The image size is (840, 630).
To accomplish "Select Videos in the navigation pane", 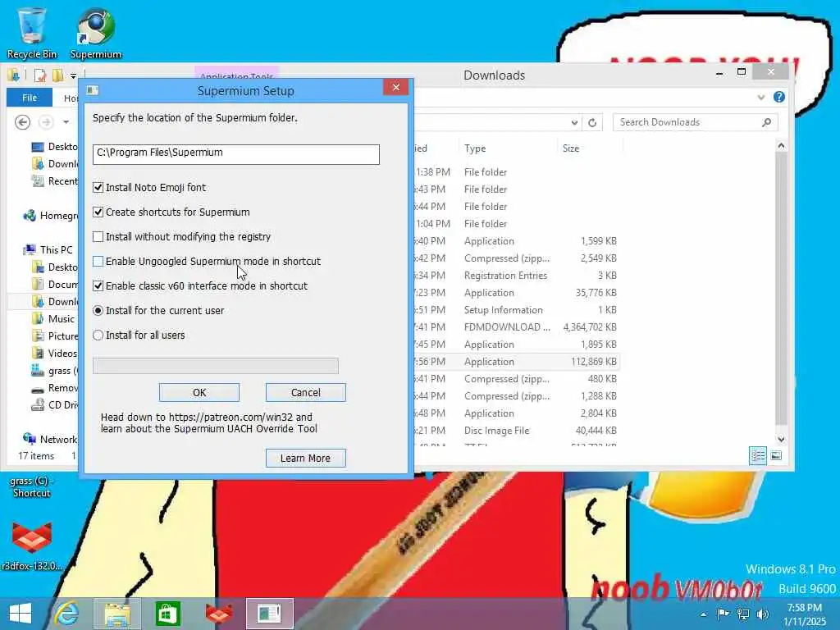I will click(55, 353).
